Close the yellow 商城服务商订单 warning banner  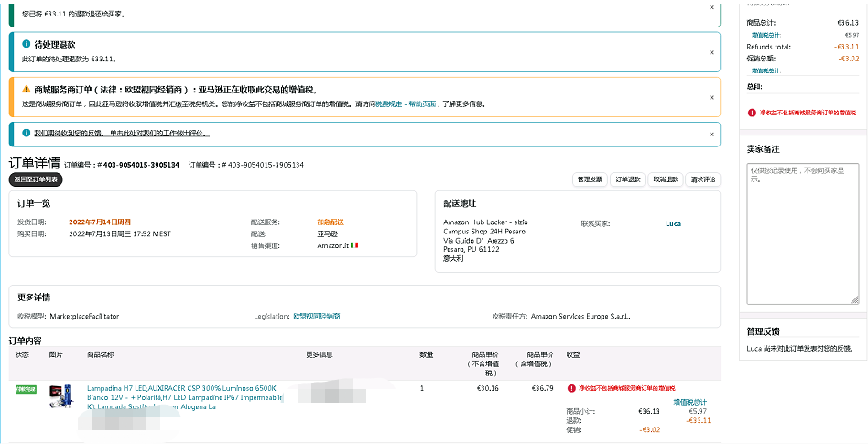[x=711, y=89]
